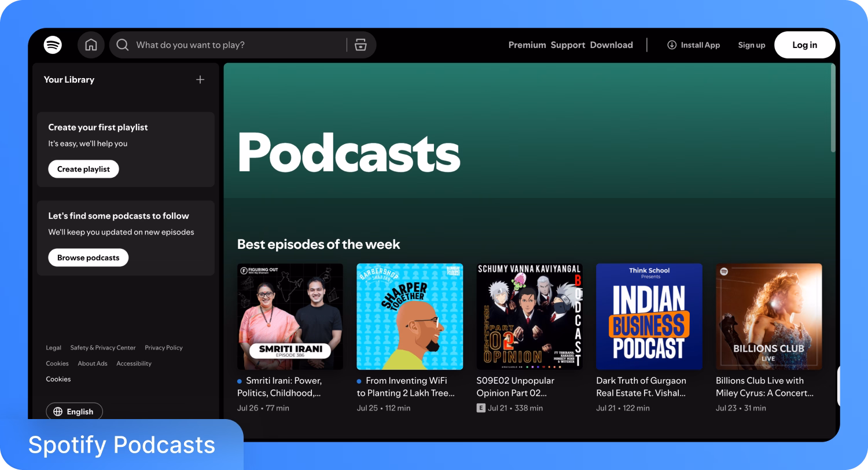Screen dimensions: 868x470
Task: Click "Jul 23 • 31 min" text
Action: coord(741,408)
